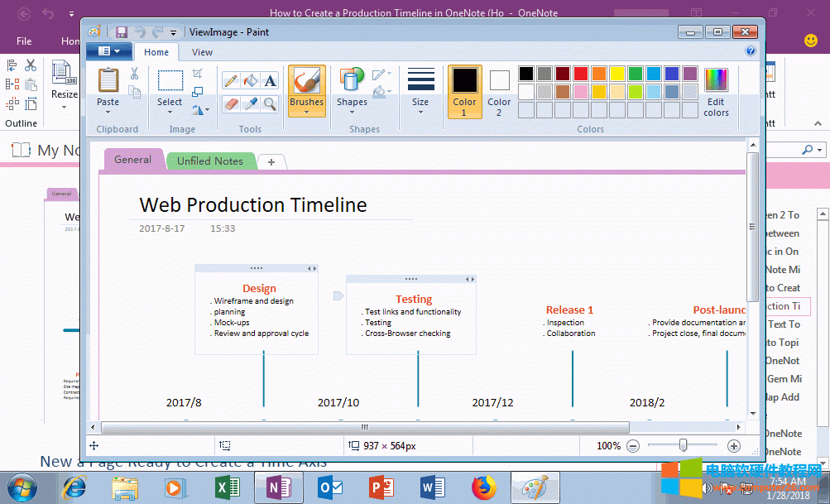Open the Paint File menu

pyautogui.click(x=108, y=50)
